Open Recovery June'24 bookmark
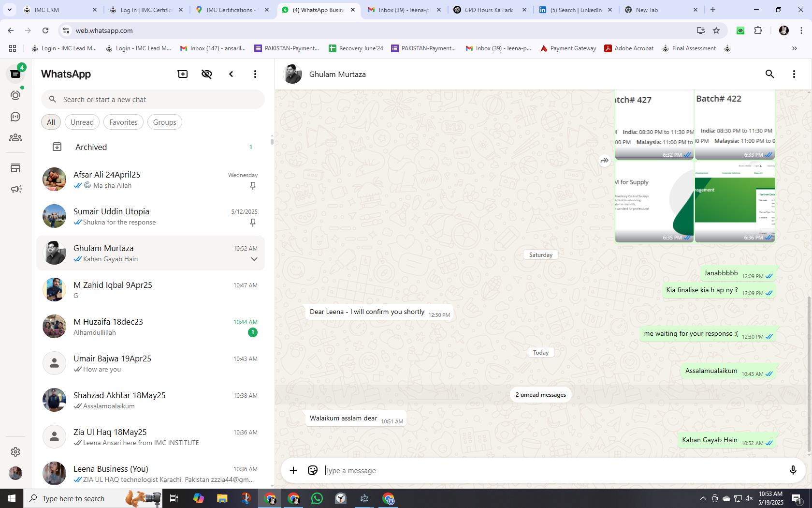The image size is (812, 508). point(356,48)
